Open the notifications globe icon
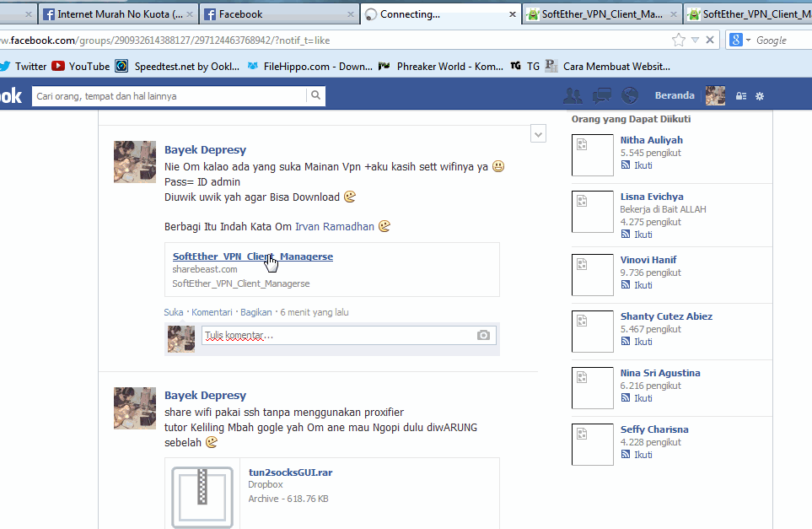 pos(630,96)
